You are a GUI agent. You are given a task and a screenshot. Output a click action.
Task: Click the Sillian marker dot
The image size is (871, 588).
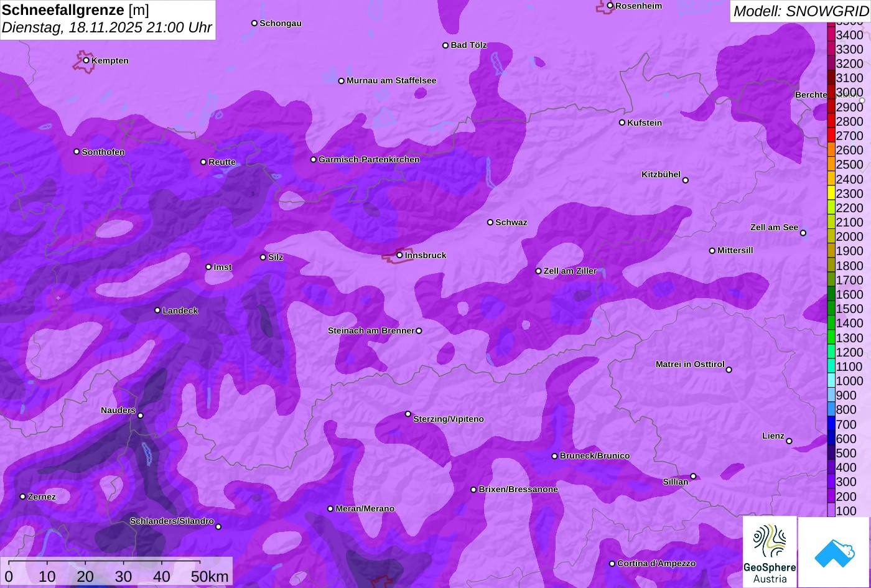693,477
